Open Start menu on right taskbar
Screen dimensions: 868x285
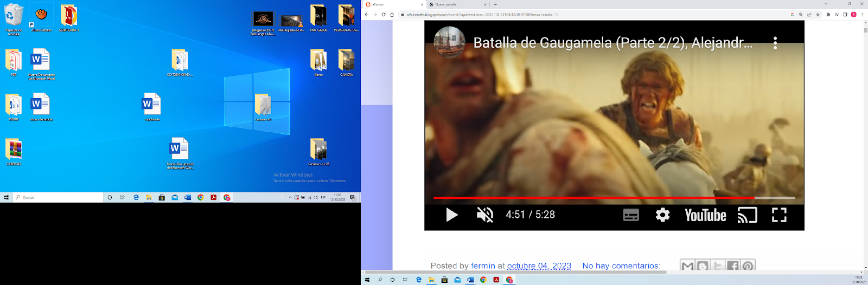(x=367, y=280)
